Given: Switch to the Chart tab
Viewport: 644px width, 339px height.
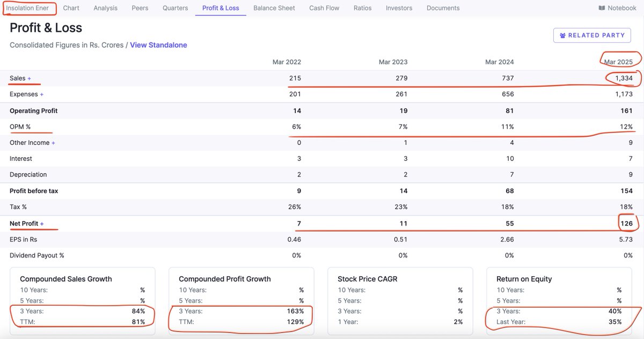Looking at the screenshot, I should (71, 8).
